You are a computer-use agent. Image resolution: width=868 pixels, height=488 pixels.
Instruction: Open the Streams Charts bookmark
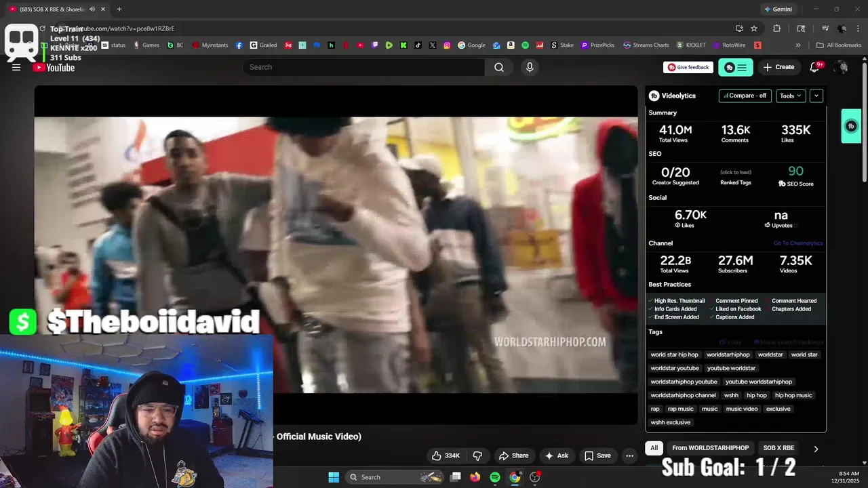[646, 45]
